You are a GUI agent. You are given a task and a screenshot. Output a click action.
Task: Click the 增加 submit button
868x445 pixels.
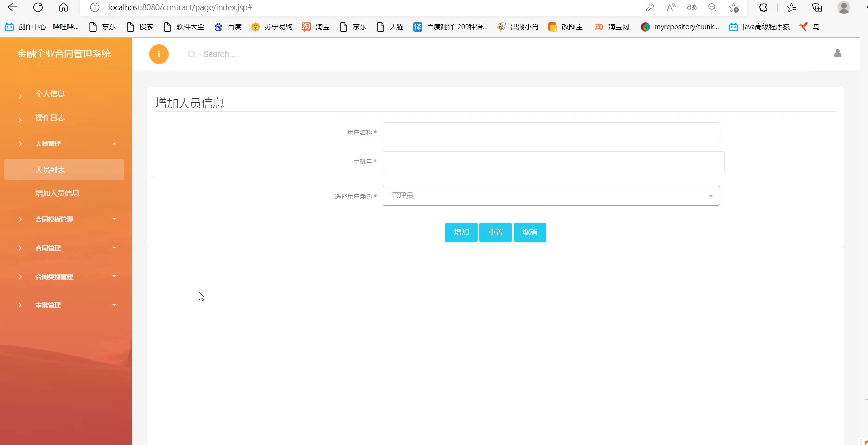click(461, 232)
